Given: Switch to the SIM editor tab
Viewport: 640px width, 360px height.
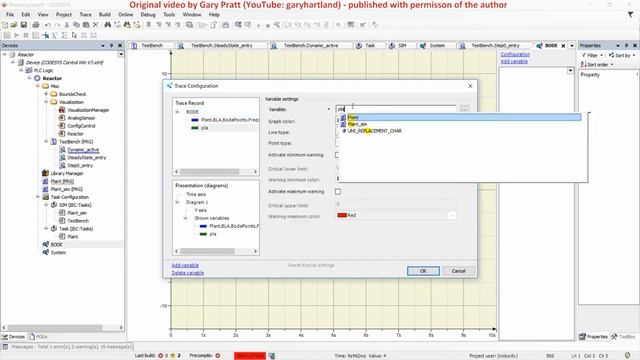Looking at the screenshot, I should (x=398, y=46).
